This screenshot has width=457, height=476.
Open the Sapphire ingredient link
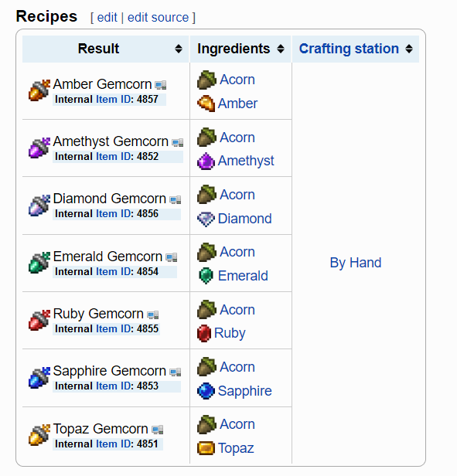(x=245, y=391)
